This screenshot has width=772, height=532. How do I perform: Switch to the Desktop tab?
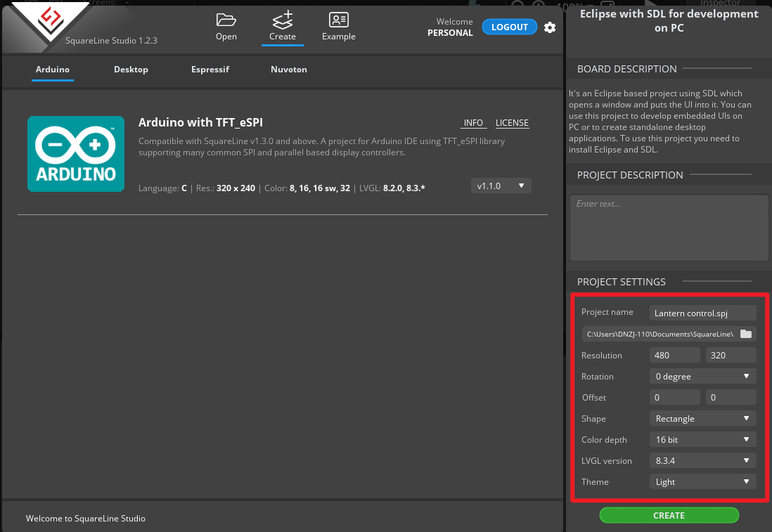click(x=131, y=70)
